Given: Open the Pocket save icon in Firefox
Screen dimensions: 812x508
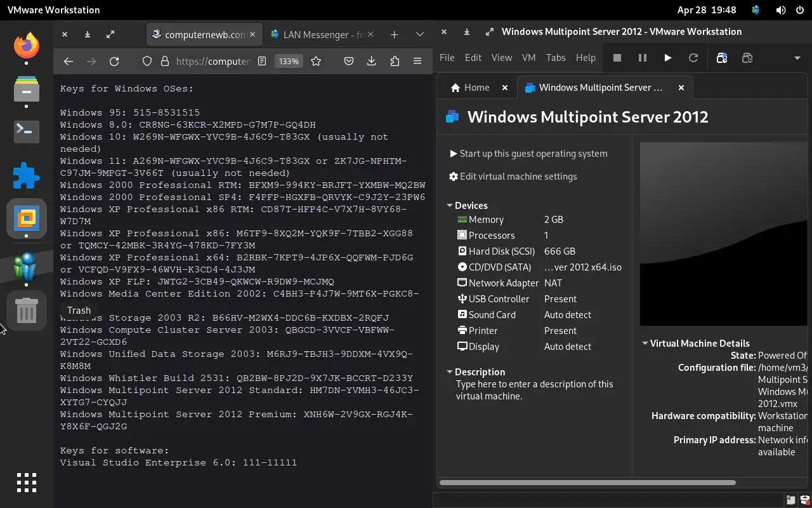Looking at the screenshot, I should point(349,61).
